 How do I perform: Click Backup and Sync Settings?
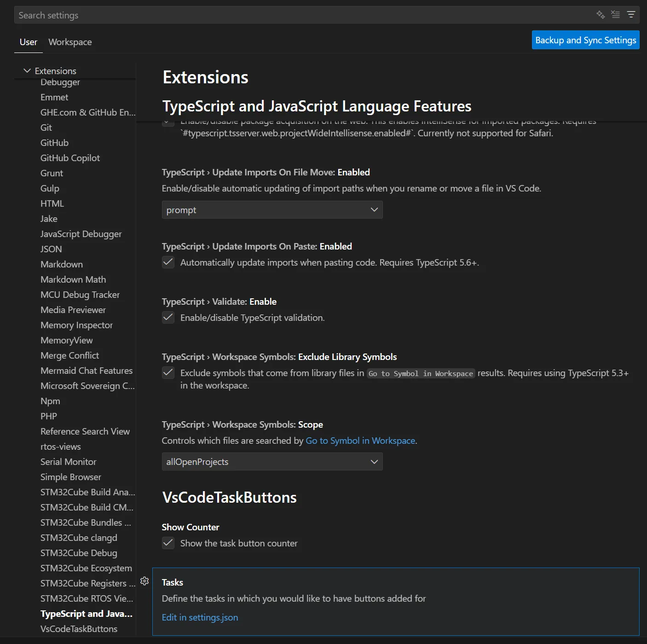(x=585, y=40)
